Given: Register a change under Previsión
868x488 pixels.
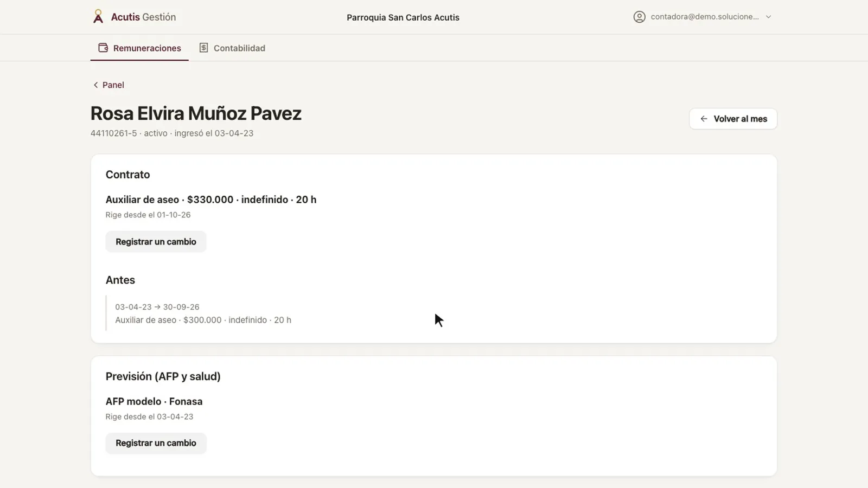Looking at the screenshot, I should [156, 443].
